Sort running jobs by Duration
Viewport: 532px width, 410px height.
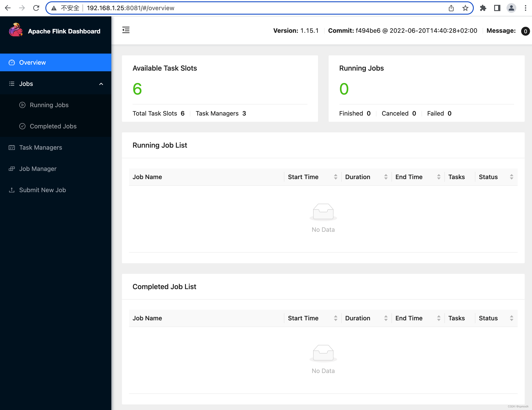point(386,177)
